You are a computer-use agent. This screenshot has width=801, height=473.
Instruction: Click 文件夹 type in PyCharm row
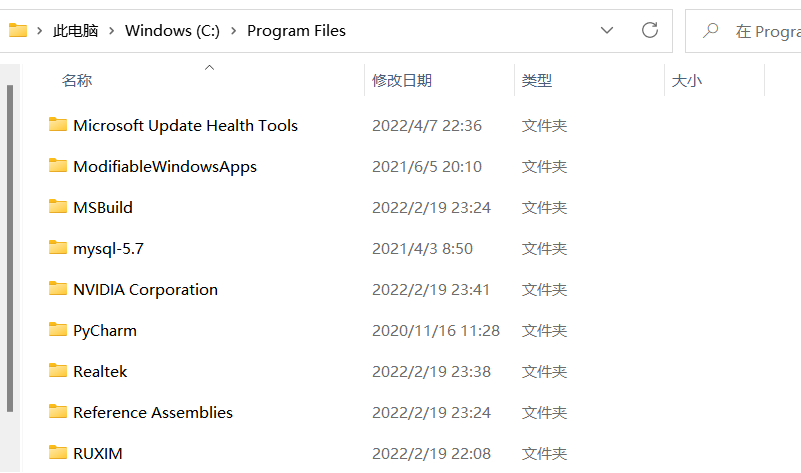click(x=544, y=330)
